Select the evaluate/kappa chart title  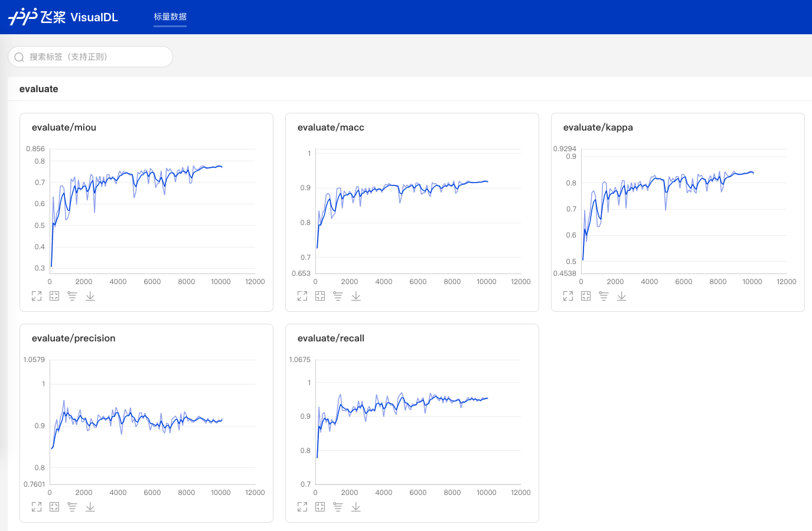coord(598,127)
